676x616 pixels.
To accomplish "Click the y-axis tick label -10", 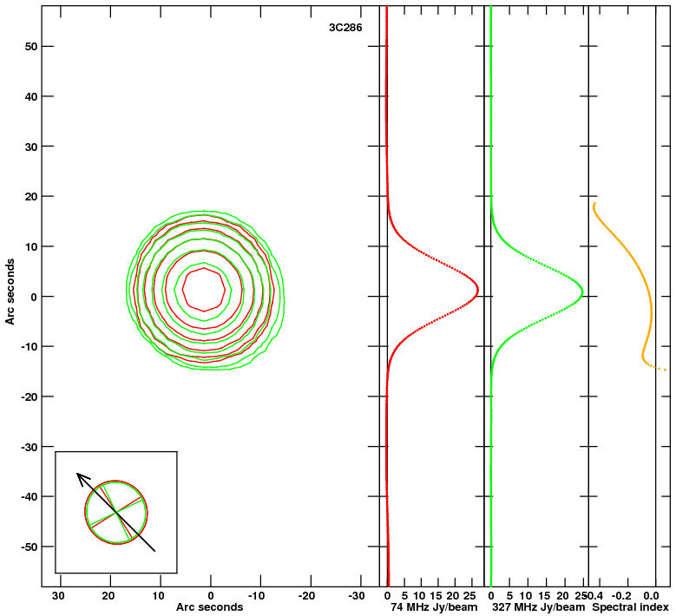I will (30, 346).
